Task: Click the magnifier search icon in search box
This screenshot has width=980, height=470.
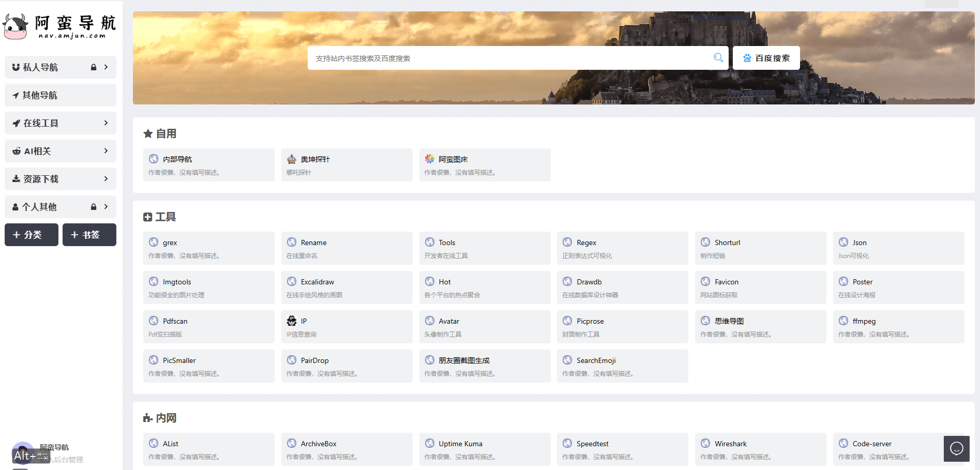Action: pyautogui.click(x=718, y=57)
